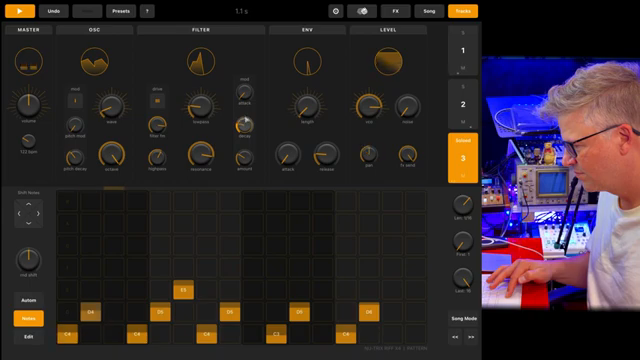Click the noise level knob
The image size is (640, 360).
pos(407,106)
